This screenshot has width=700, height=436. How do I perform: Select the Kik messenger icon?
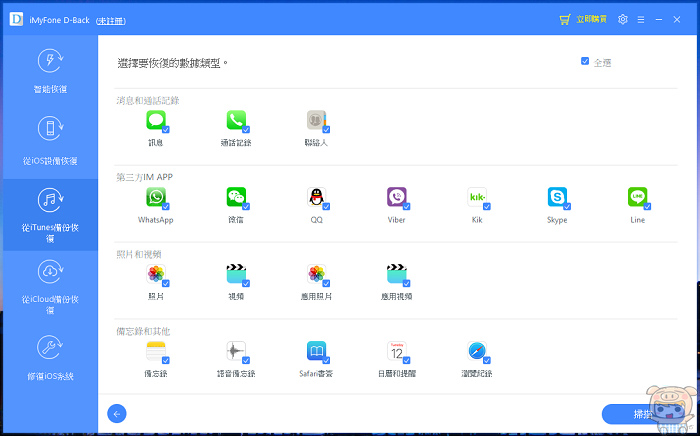point(477,197)
